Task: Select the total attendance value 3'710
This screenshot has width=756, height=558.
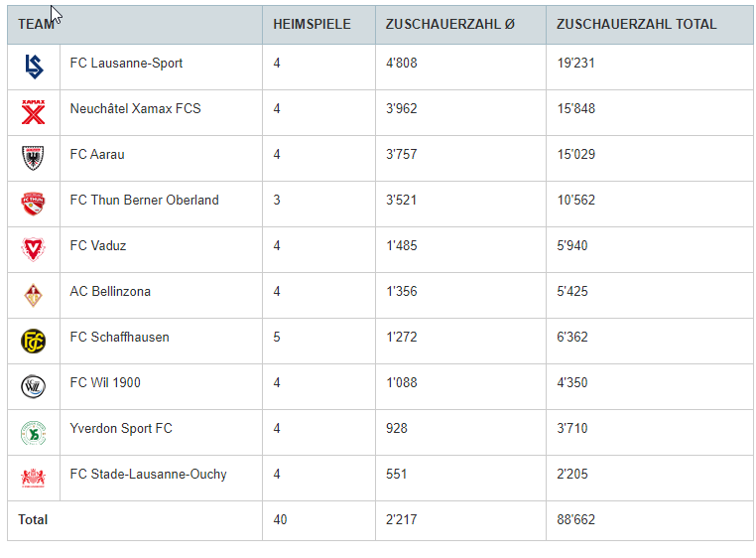Action: point(572,429)
